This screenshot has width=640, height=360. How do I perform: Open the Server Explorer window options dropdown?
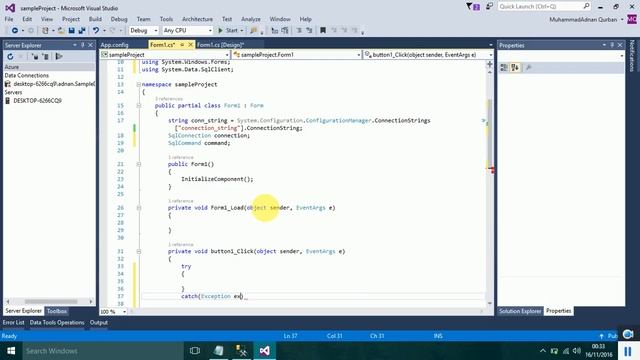click(x=75, y=45)
